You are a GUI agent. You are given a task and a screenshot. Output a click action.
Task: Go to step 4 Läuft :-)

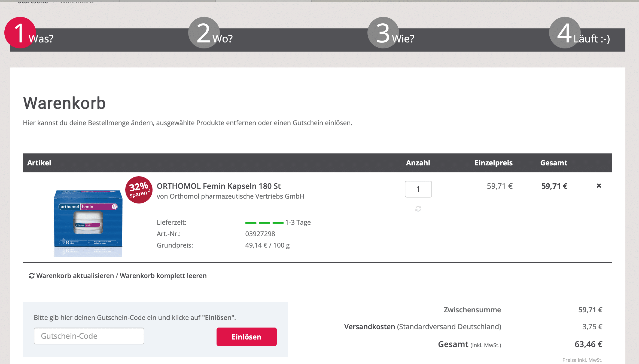click(580, 33)
